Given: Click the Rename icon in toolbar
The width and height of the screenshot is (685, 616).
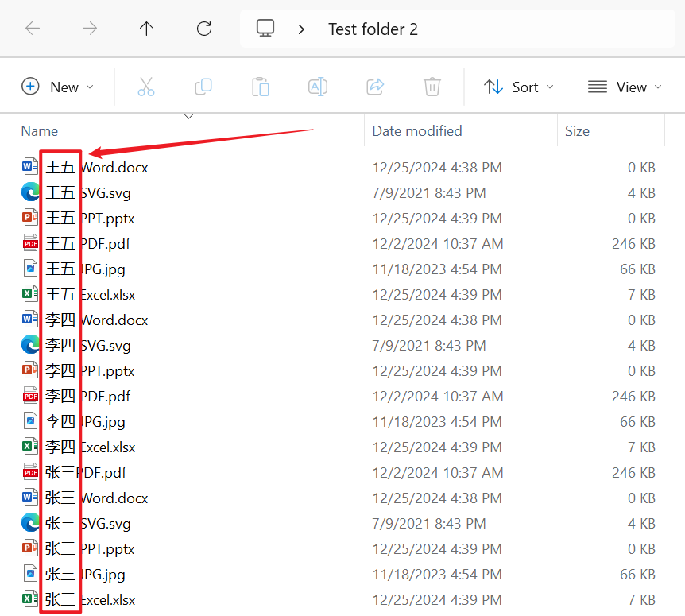Looking at the screenshot, I should coord(318,87).
